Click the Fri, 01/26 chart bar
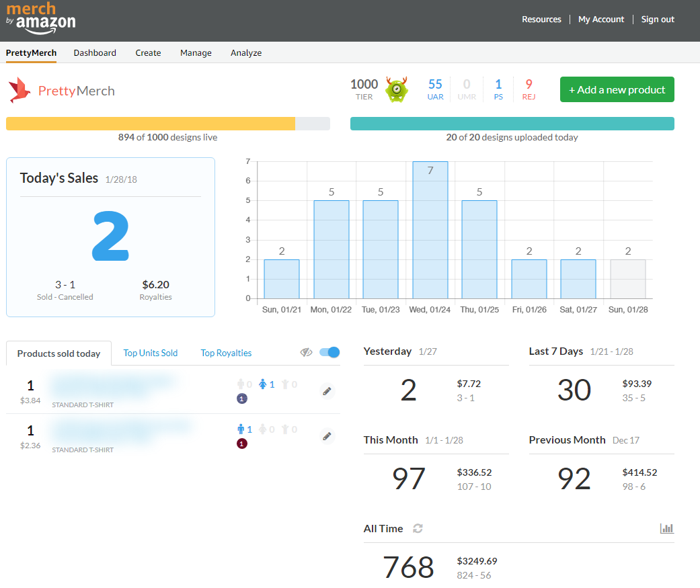The width and height of the screenshot is (700, 588). [529, 279]
